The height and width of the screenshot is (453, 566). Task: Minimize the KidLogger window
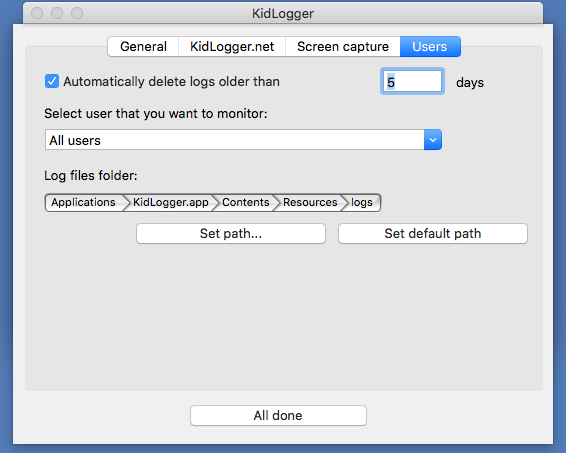(57, 13)
